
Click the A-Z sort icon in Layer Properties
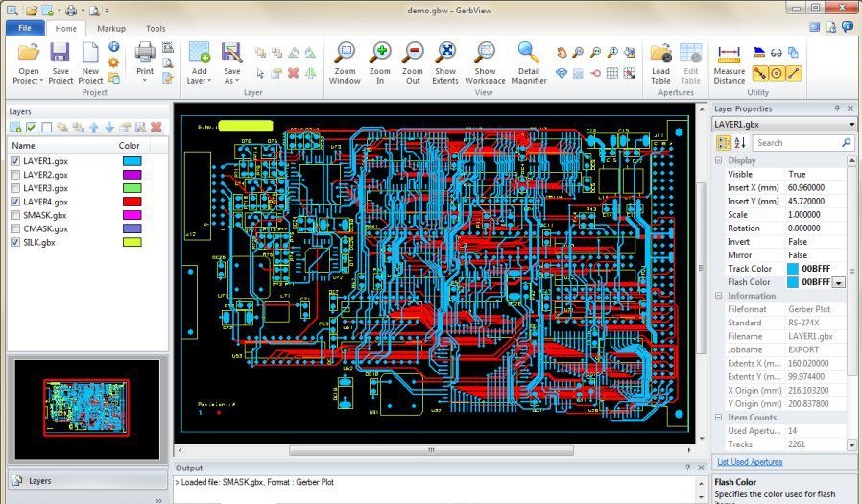click(x=740, y=143)
